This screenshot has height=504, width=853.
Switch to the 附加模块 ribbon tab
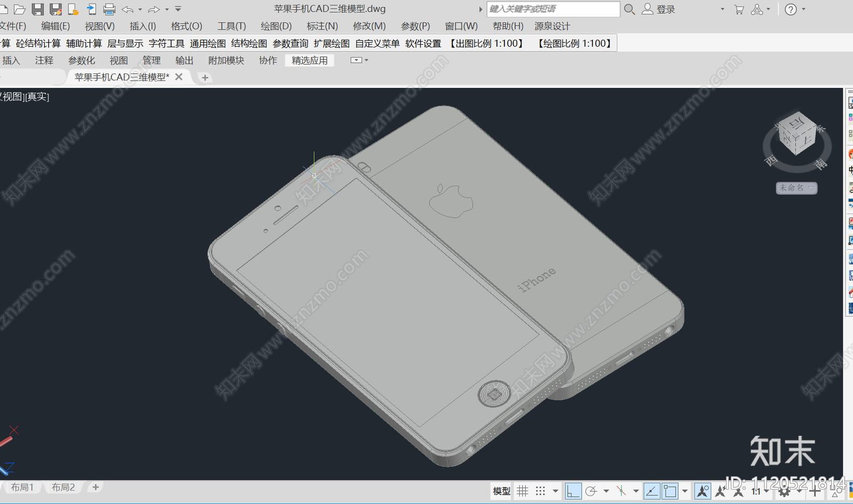[226, 61]
